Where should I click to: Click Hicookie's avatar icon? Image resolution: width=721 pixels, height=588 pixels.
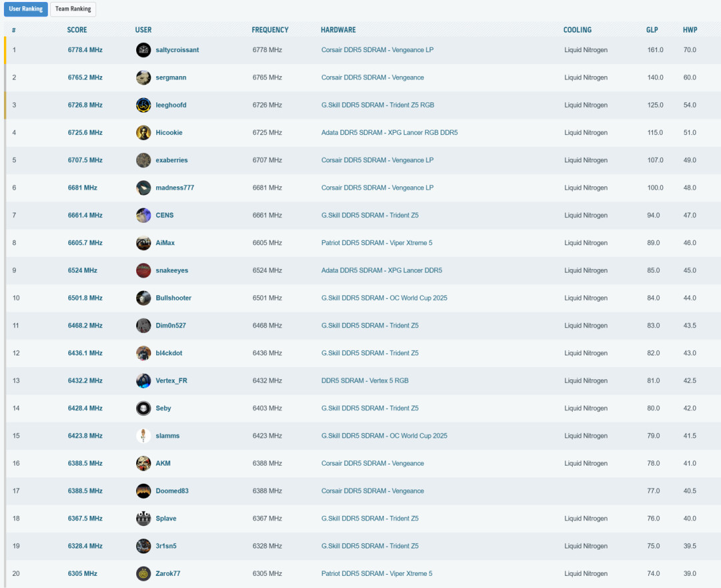click(144, 133)
